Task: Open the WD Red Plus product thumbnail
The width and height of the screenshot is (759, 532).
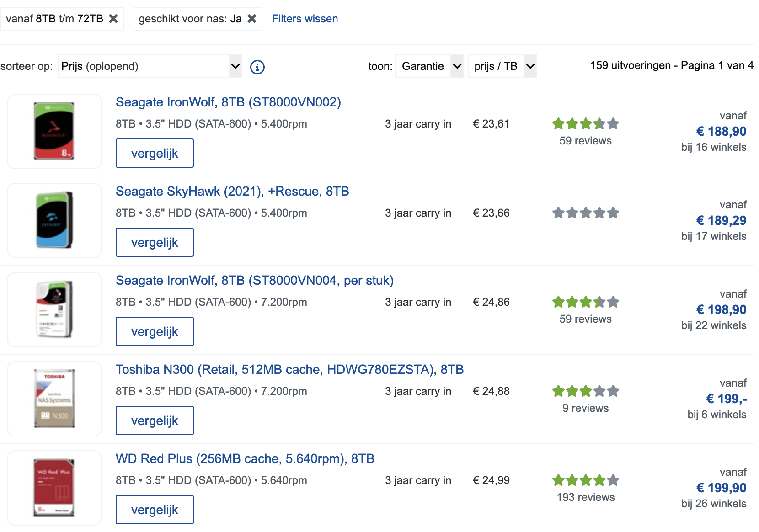Action: [x=54, y=488]
